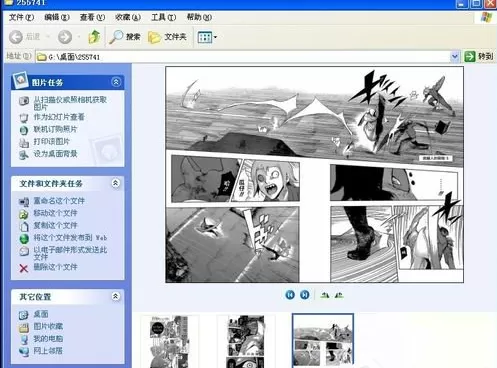Click the My Pictures folder icon
Image resolution: width=497 pixels, height=368 pixels.
(24, 327)
